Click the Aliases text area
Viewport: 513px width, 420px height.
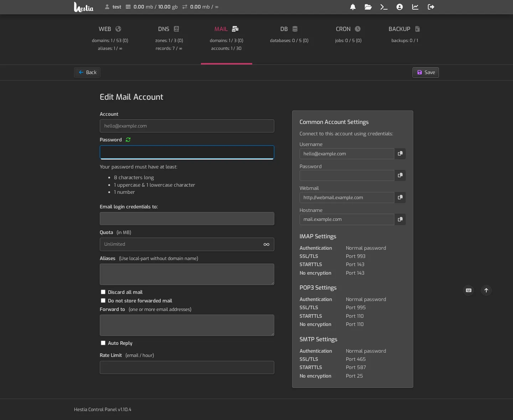(x=187, y=274)
